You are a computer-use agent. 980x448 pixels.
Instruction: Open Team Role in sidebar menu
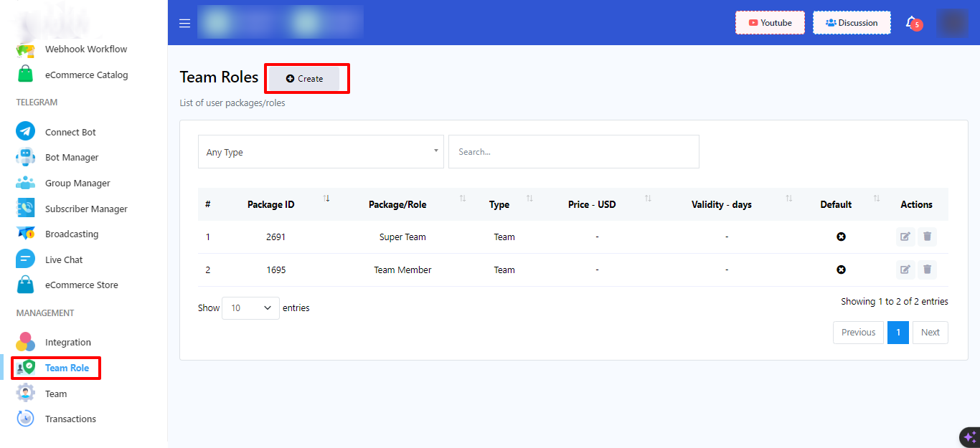66,368
